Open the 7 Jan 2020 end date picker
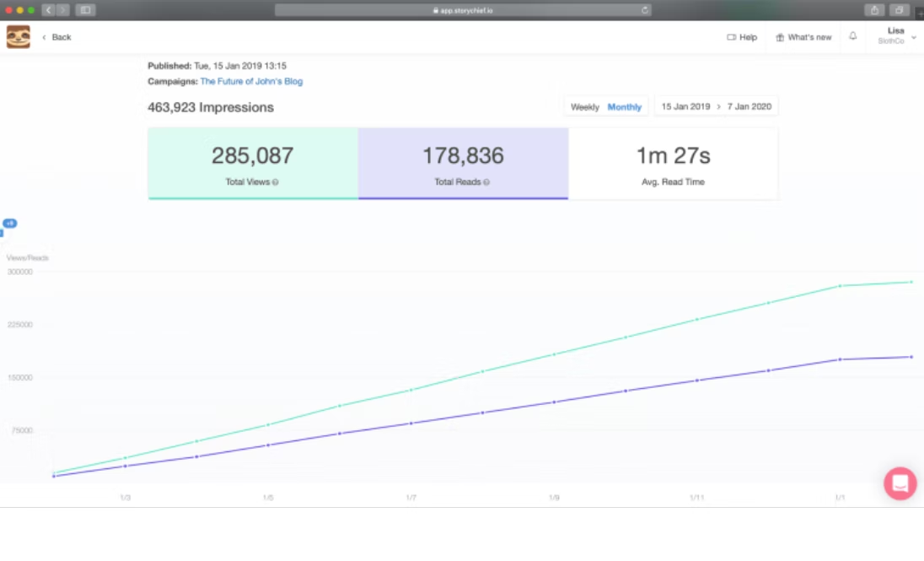The height and width of the screenshot is (561, 924). coord(750,105)
